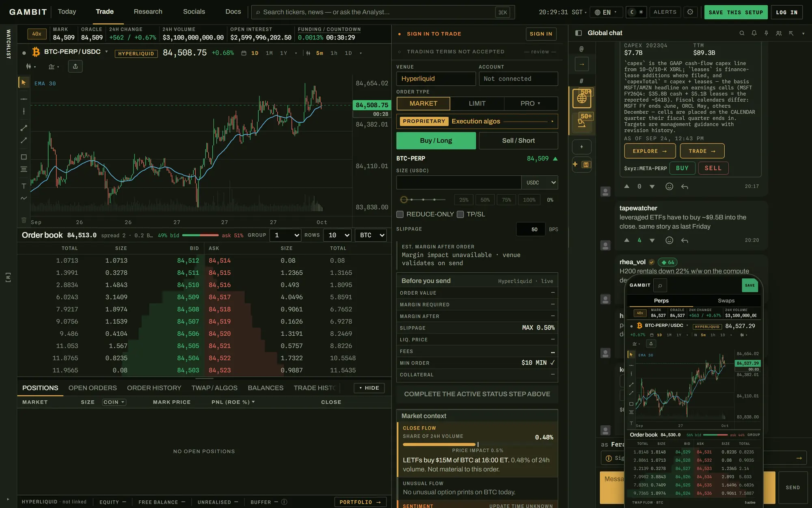
Task: Collapse the chat sidebar panel icon
Action: click(x=579, y=33)
